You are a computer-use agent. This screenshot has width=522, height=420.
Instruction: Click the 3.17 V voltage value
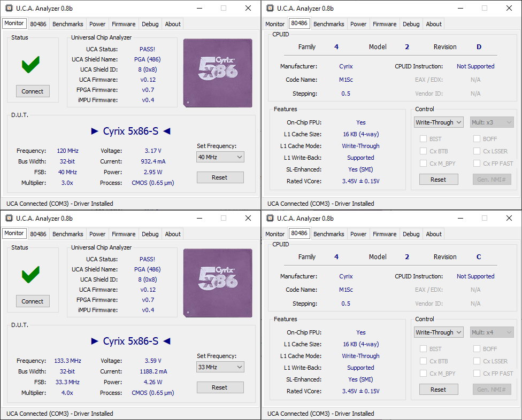[153, 151]
